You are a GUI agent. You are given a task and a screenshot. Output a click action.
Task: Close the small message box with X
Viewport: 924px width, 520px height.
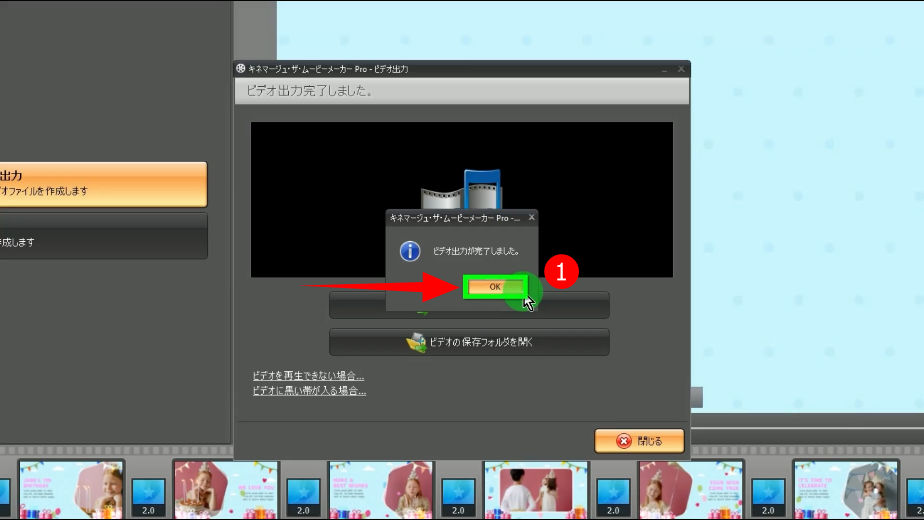(x=531, y=216)
